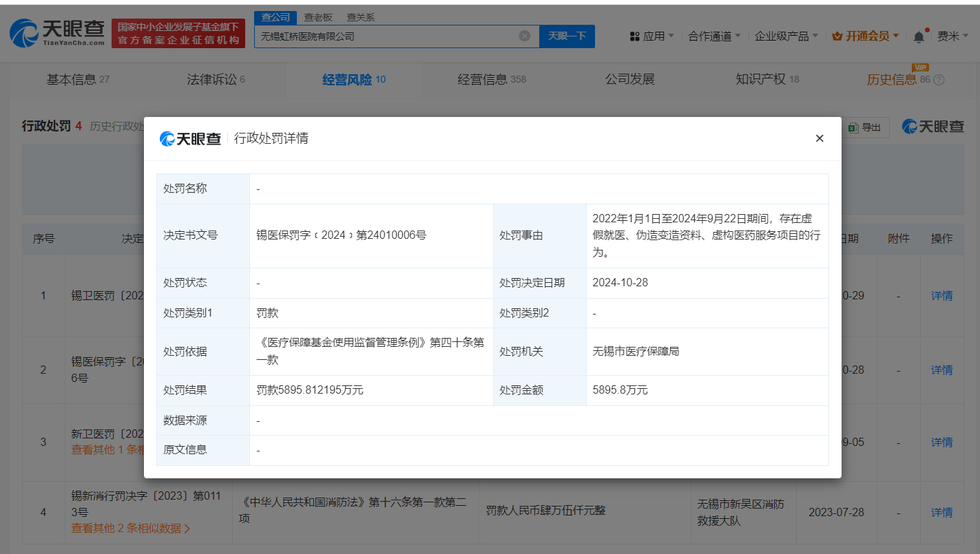Screen dimensions: 980x554
Task: Click the 天眼查 logo in the dialog header
Action: point(190,138)
